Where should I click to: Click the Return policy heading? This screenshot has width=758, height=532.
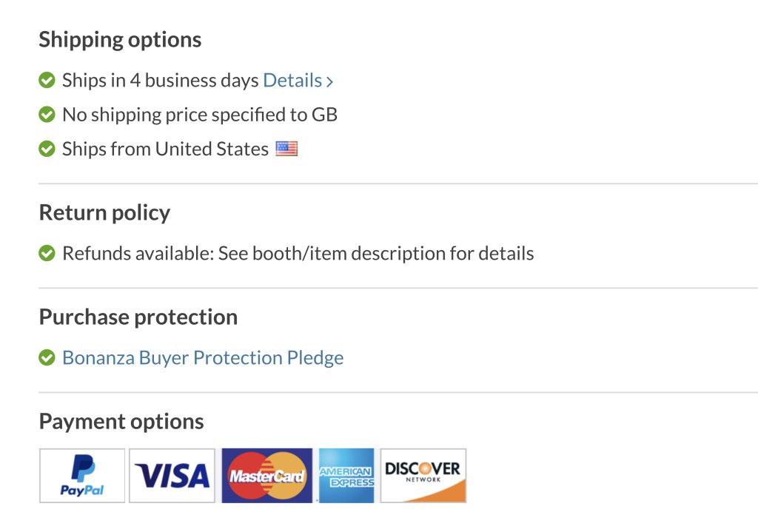tap(104, 213)
